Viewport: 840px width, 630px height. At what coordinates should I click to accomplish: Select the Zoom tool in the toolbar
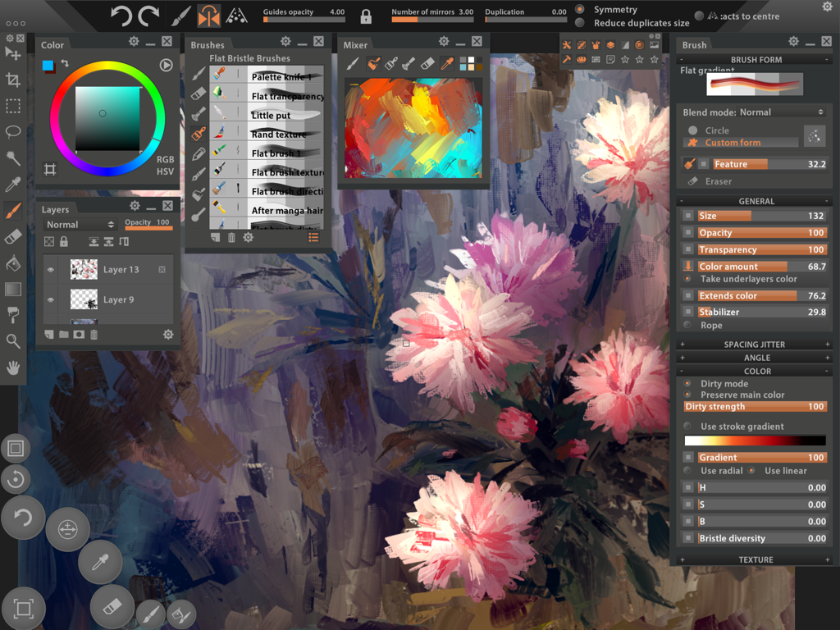(13, 340)
